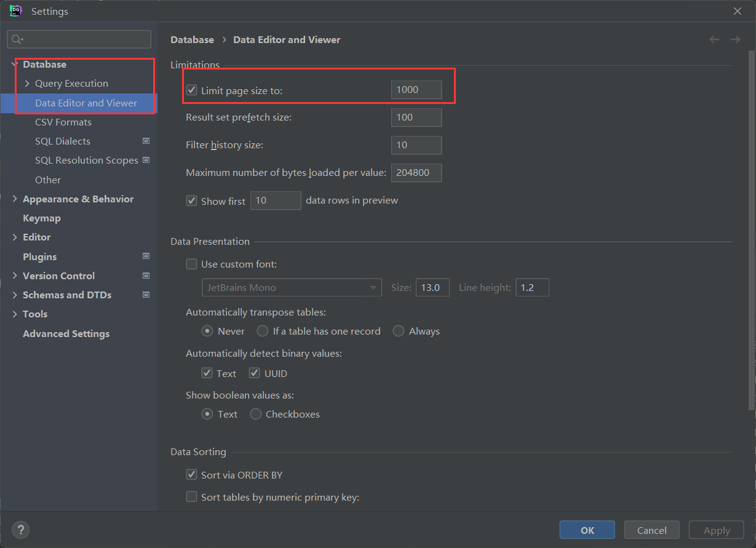
Task: Click the page size limit field
Action: click(x=416, y=90)
